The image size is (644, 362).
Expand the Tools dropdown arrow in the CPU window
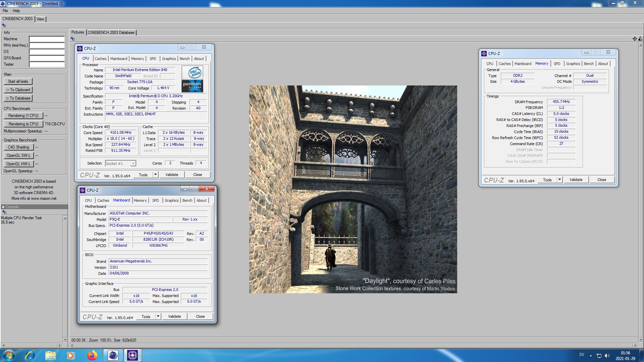[155, 175]
